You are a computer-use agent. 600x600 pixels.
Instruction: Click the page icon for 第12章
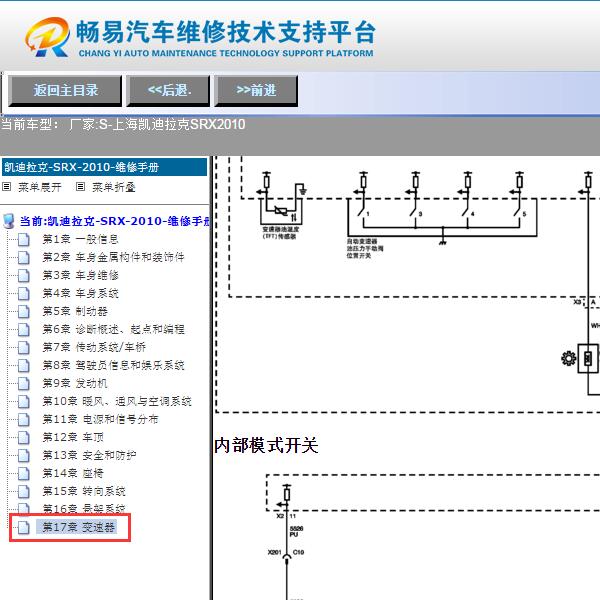coord(24,437)
